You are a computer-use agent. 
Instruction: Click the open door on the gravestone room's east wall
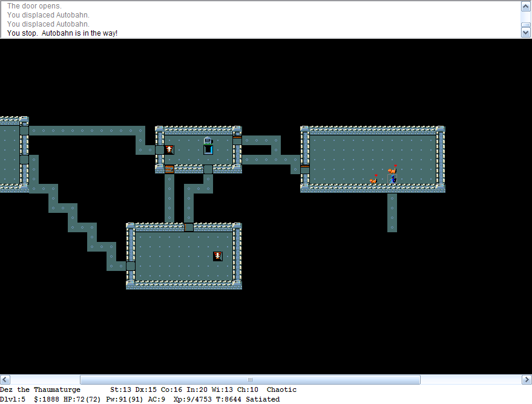point(237,140)
